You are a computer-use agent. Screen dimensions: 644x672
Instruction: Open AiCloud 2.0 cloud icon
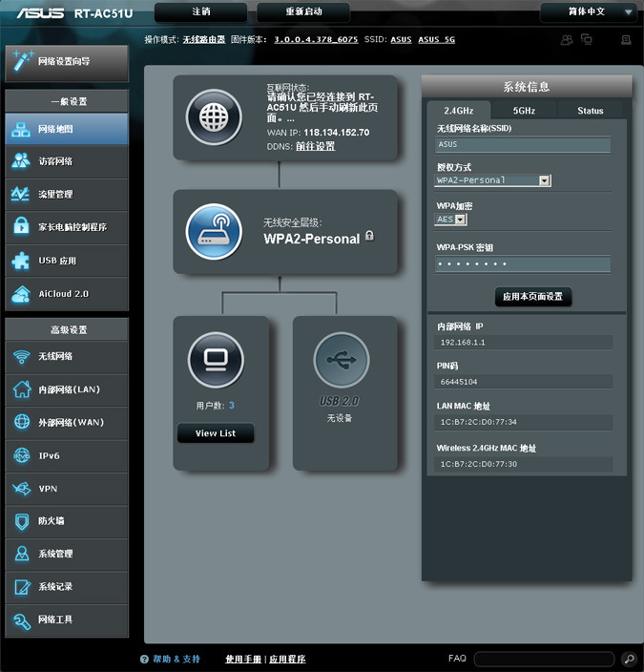[21, 294]
